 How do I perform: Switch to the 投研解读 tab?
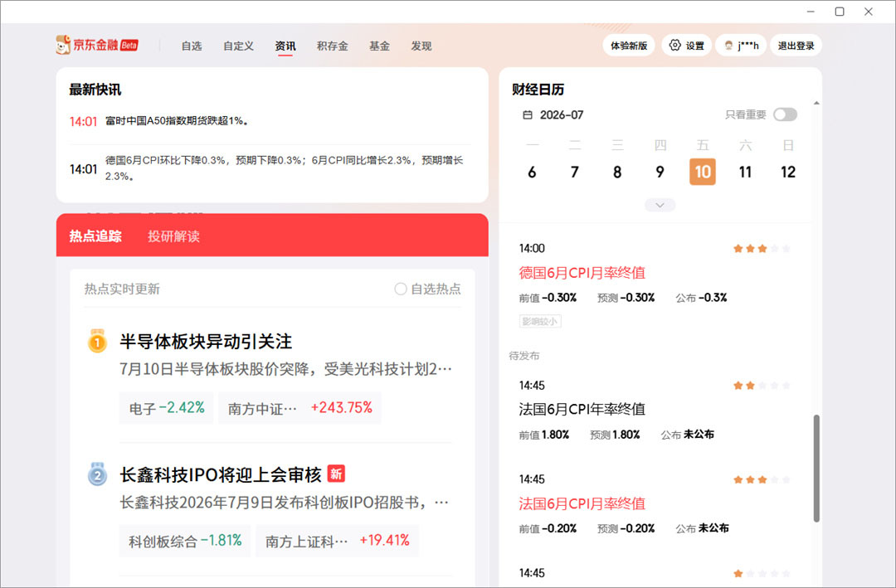(173, 236)
